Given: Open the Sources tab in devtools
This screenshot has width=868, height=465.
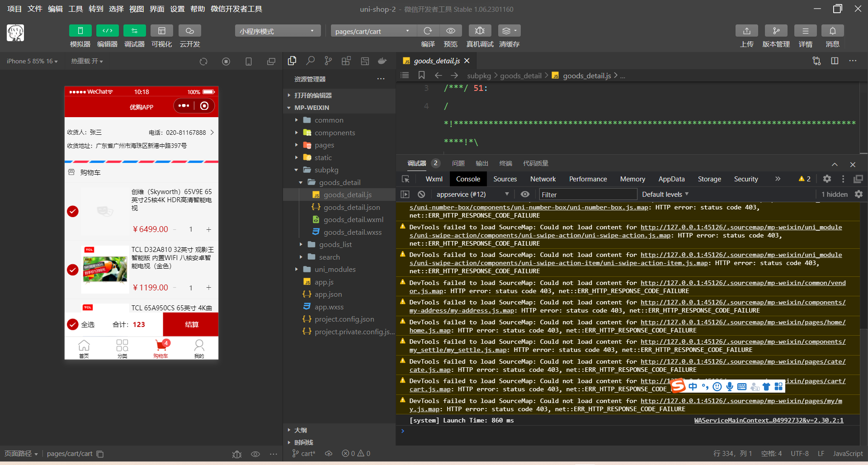Looking at the screenshot, I should 505,179.
